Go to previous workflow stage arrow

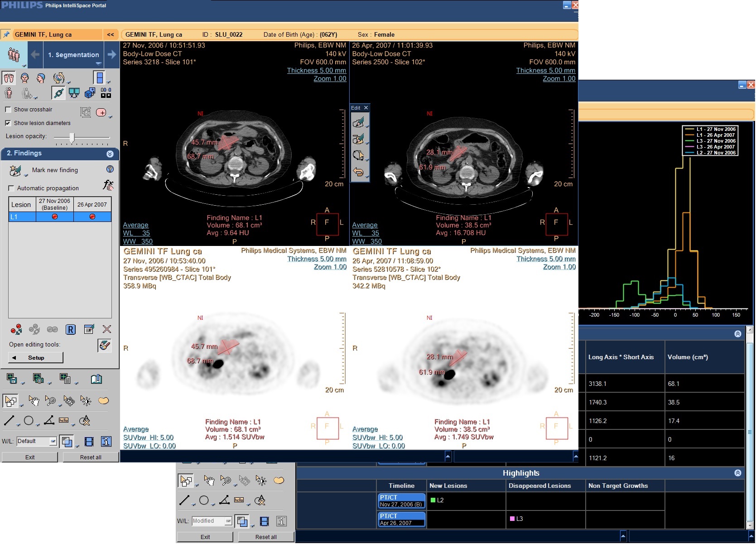click(x=35, y=55)
